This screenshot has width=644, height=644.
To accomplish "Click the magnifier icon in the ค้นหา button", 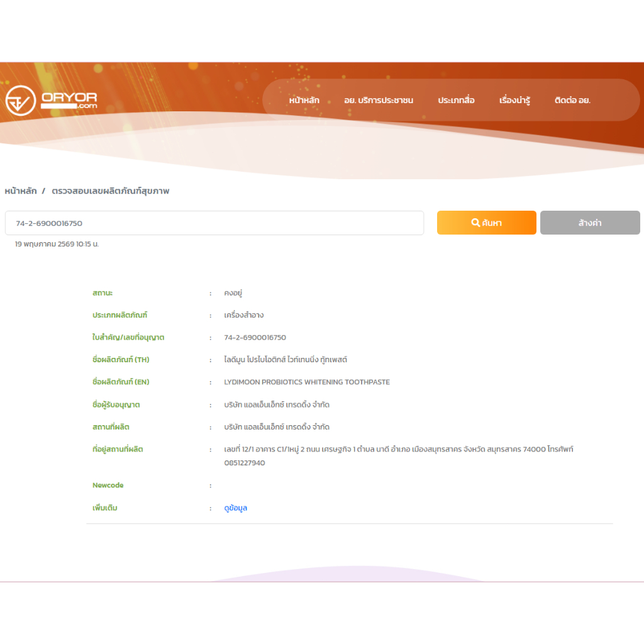I will click(x=475, y=223).
